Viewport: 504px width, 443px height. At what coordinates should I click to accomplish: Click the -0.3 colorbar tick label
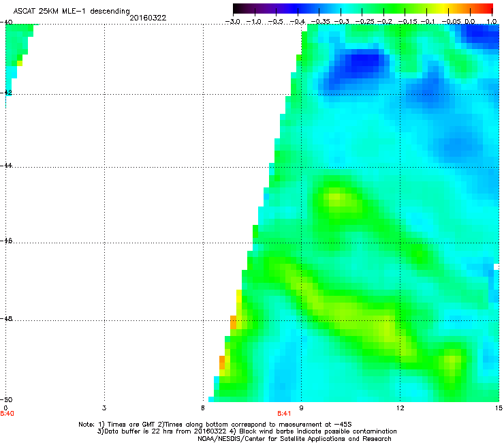(x=341, y=22)
